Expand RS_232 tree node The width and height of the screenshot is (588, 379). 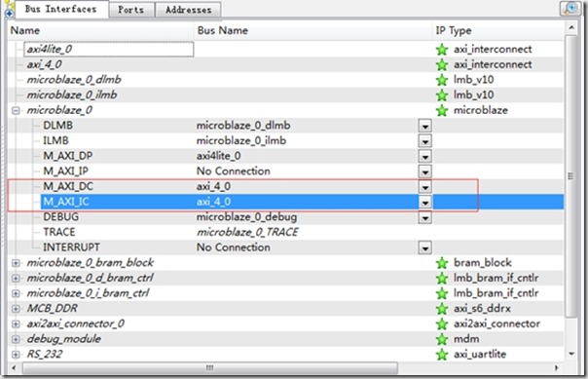click(16, 355)
